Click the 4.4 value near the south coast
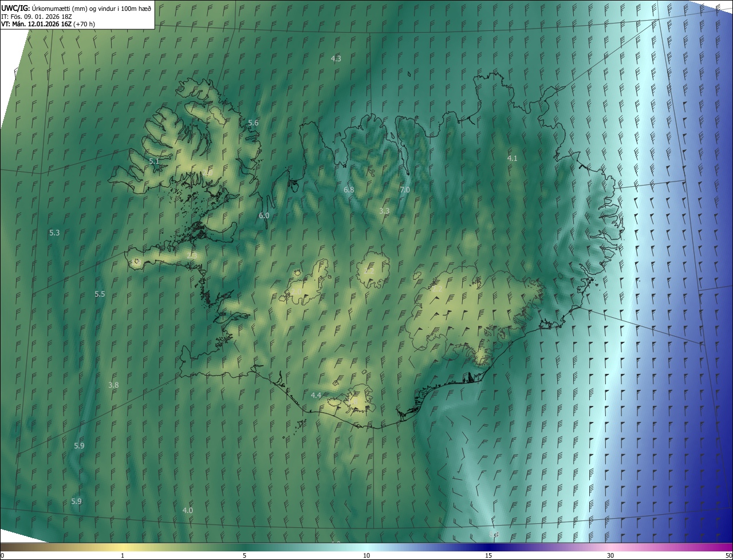 [x=316, y=395]
